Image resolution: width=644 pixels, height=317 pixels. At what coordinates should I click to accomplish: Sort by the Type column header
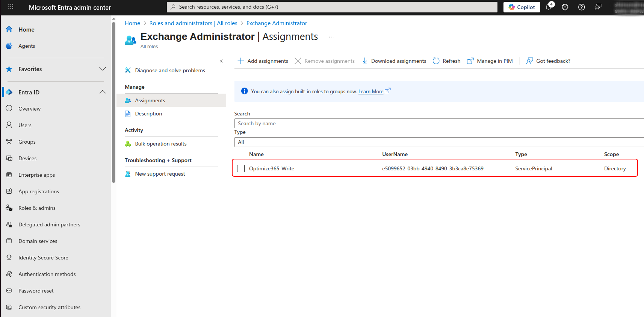521,154
